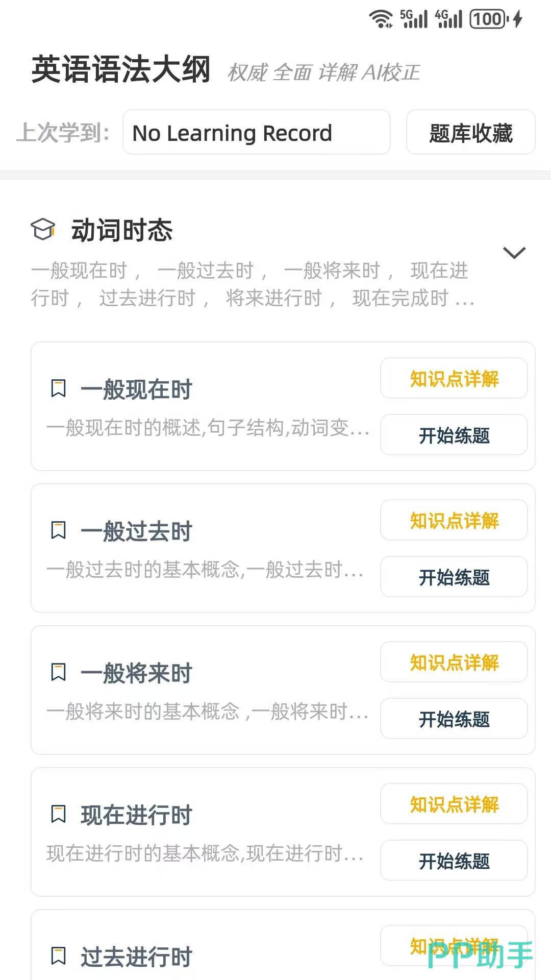Tap the battery indicator icon

coord(489,19)
